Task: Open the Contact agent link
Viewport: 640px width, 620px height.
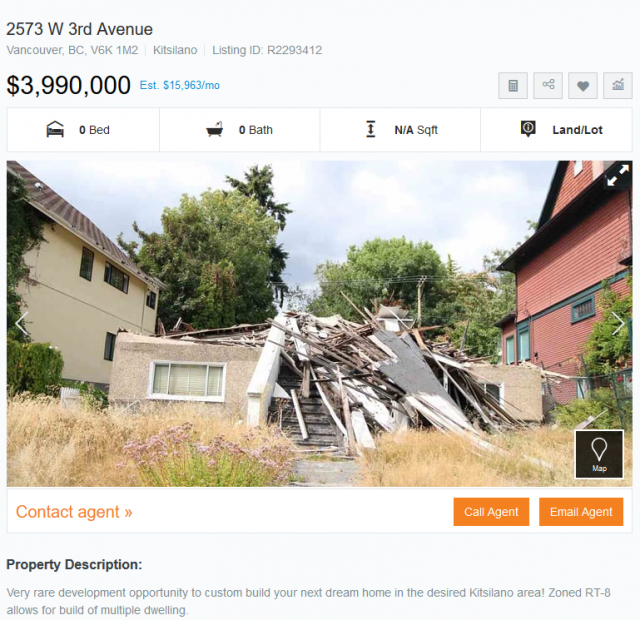Action: click(x=74, y=512)
